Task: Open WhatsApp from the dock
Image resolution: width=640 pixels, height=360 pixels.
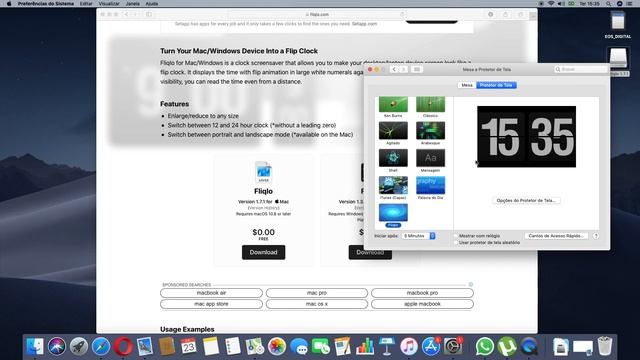Action: tap(484, 347)
